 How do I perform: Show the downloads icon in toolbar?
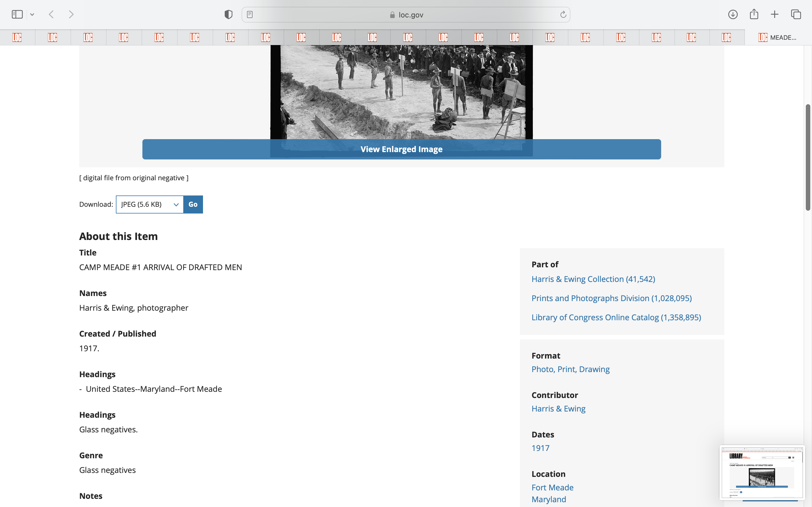click(733, 14)
